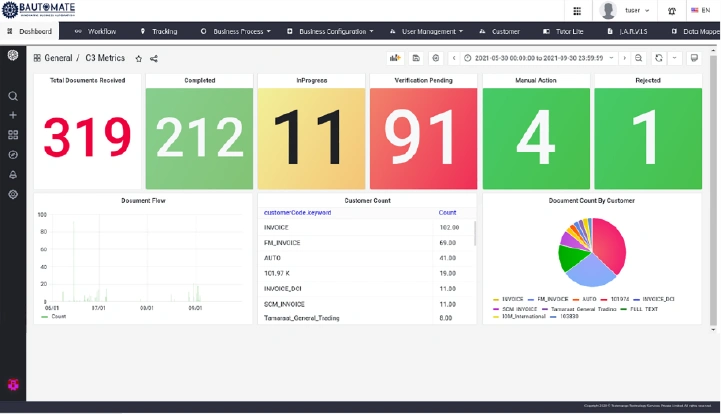Screen dimensions: 721x414
Task: Open the notifications bell in the top header
Action: pos(672,11)
